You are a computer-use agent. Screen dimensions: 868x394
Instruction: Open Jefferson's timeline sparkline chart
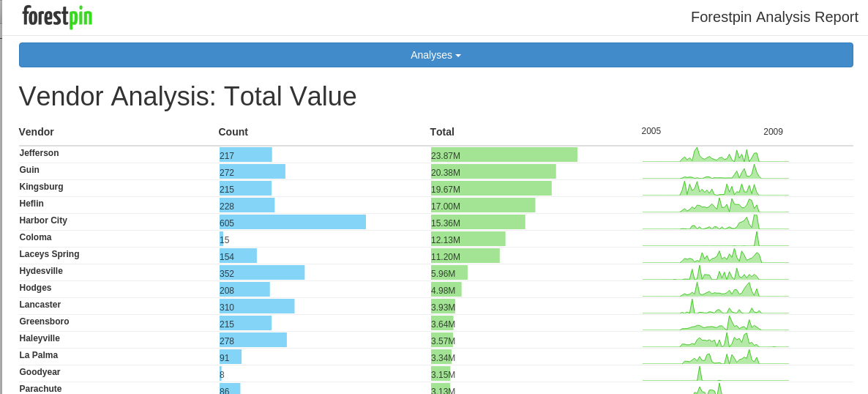point(715,155)
